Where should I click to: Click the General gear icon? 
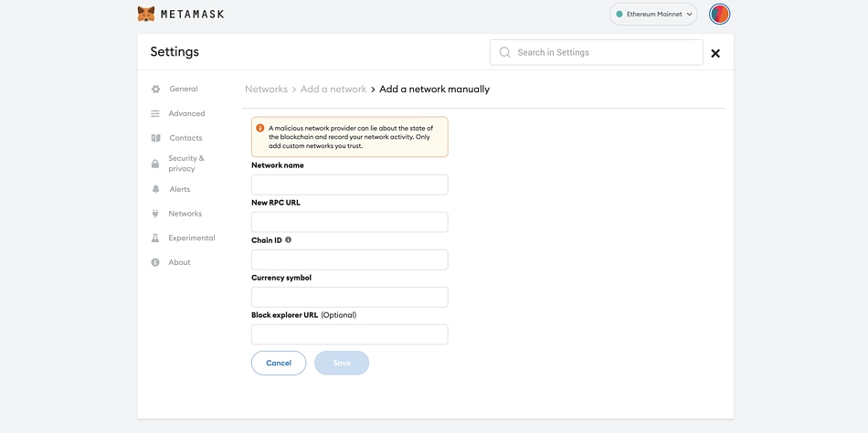click(155, 89)
